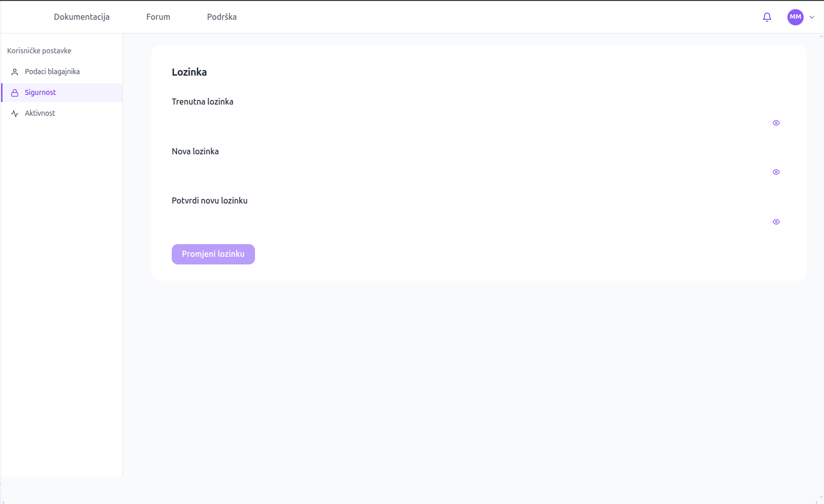Open the notifications bell icon
The height and width of the screenshot is (504, 824).
click(x=767, y=17)
